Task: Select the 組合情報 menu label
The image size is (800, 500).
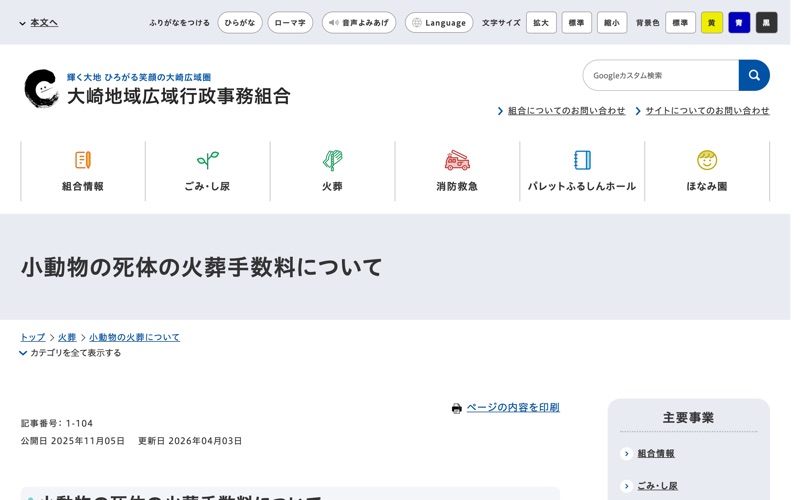Action: (x=83, y=187)
